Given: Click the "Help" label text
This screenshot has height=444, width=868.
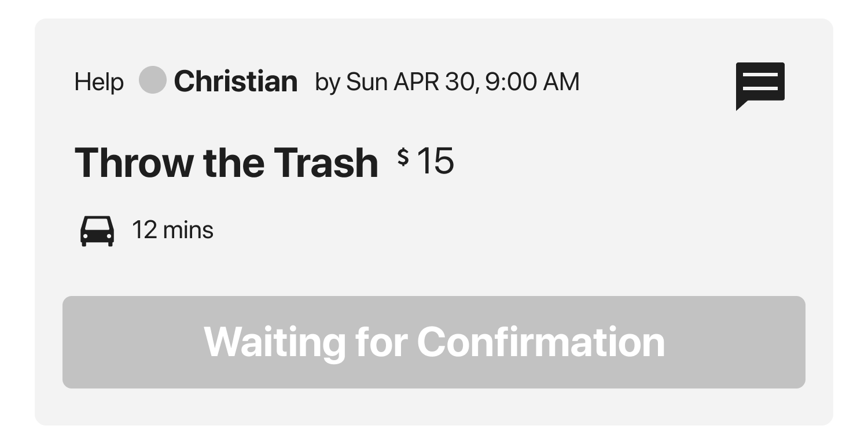Looking at the screenshot, I should 99,83.
